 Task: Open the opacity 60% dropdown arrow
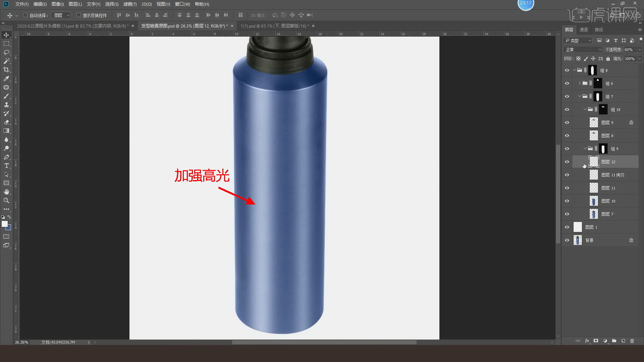click(639, 50)
